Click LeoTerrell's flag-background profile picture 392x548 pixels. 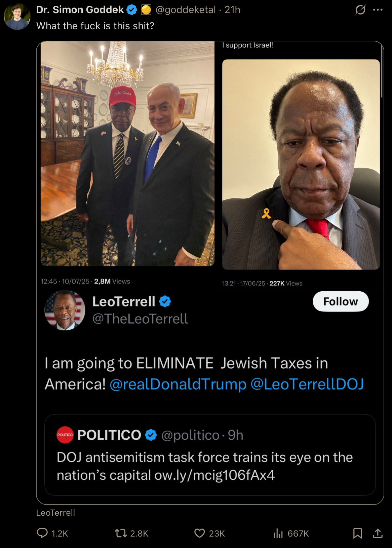click(x=65, y=310)
